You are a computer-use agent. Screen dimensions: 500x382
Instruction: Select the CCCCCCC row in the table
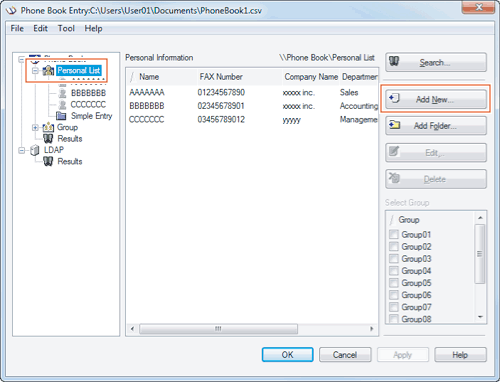coord(252,119)
